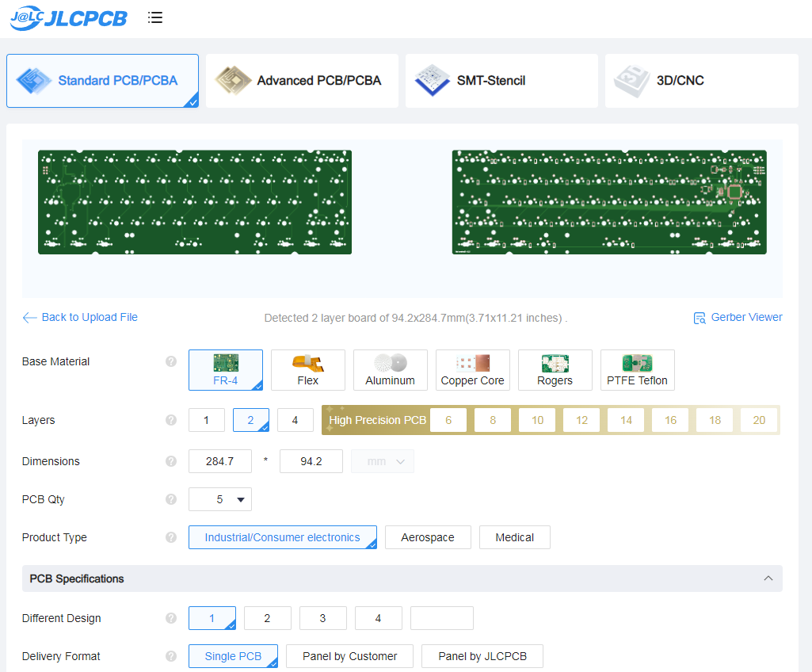
Task: Select Single PCB delivery format
Action: [233, 656]
